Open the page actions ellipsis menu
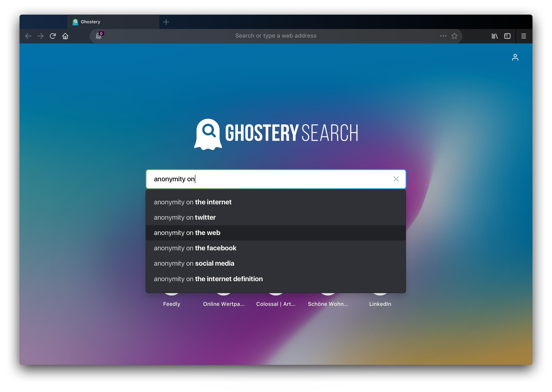 coord(443,36)
